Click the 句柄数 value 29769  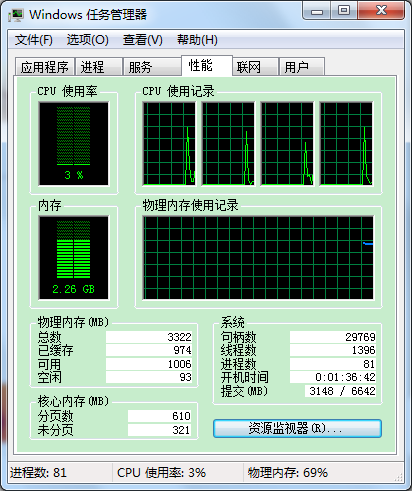coord(333,337)
